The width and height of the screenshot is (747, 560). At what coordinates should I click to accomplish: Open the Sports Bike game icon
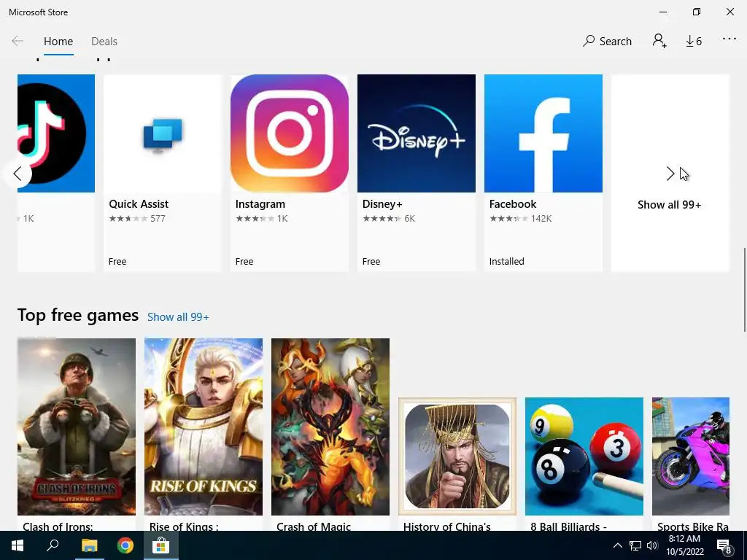click(691, 456)
